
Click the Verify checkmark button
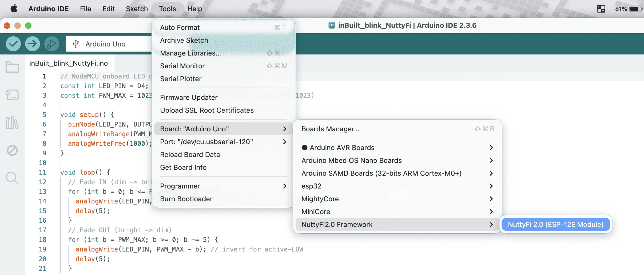[x=13, y=44]
